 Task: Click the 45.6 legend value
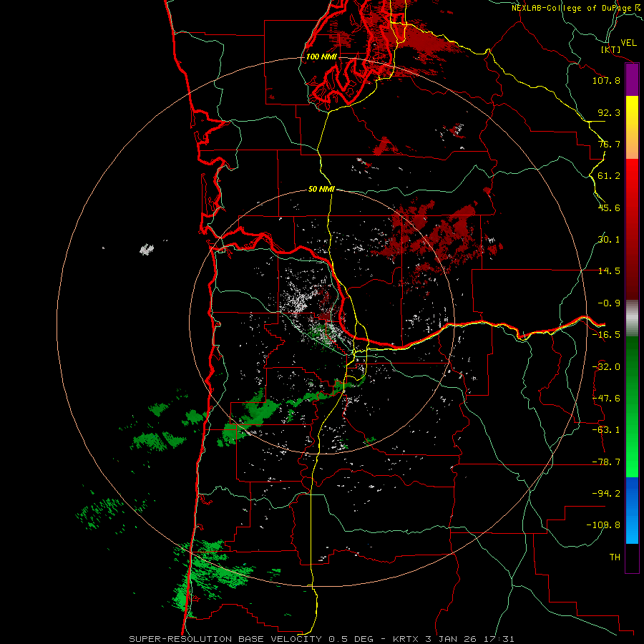pos(609,208)
